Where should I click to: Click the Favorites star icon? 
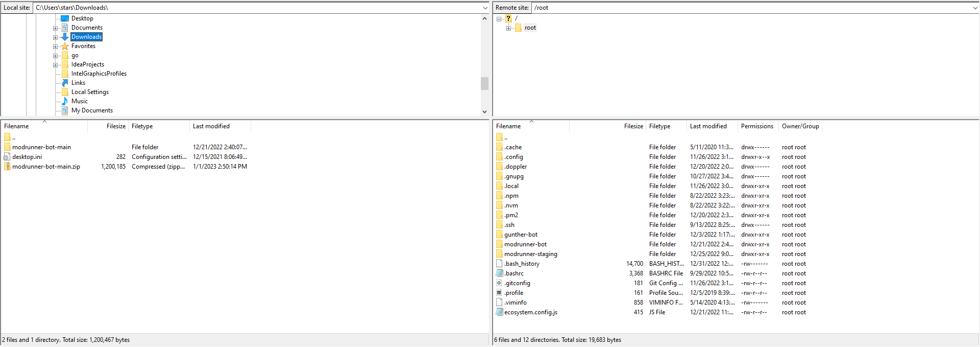[x=65, y=46]
